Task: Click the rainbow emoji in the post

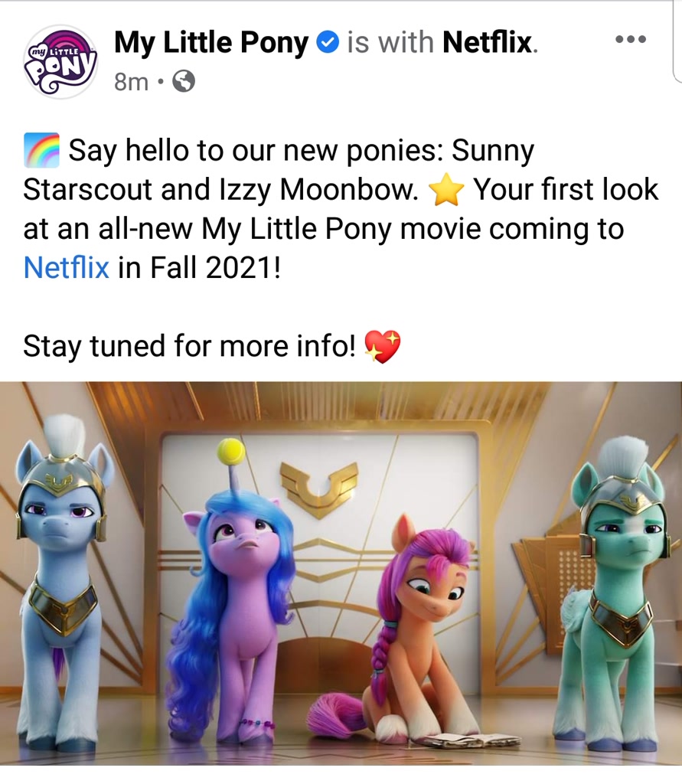Action: (41, 150)
